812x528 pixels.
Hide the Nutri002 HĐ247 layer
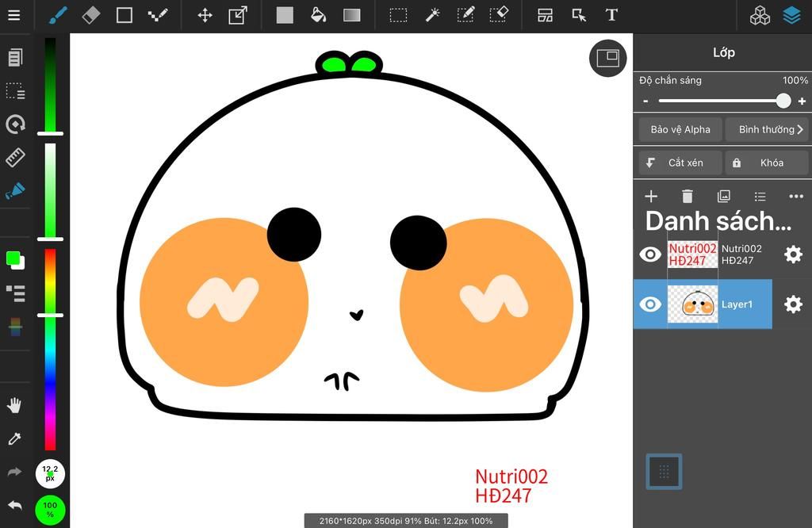tap(650, 254)
